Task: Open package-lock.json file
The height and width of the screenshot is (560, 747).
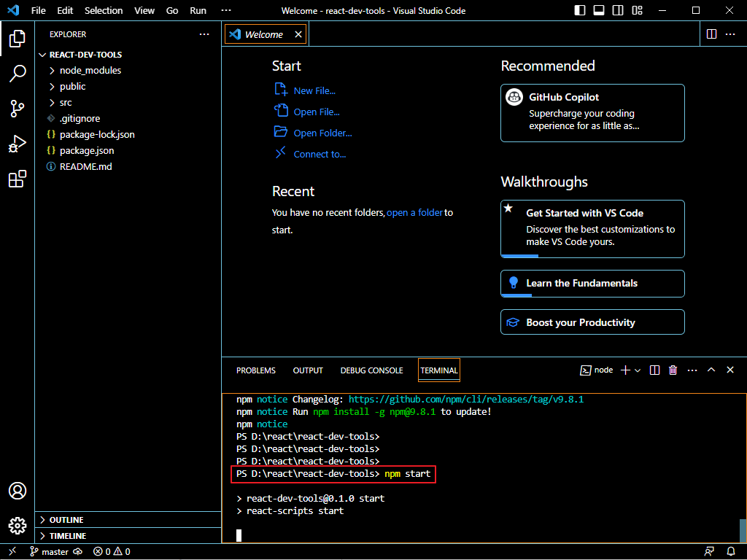Action: point(97,135)
